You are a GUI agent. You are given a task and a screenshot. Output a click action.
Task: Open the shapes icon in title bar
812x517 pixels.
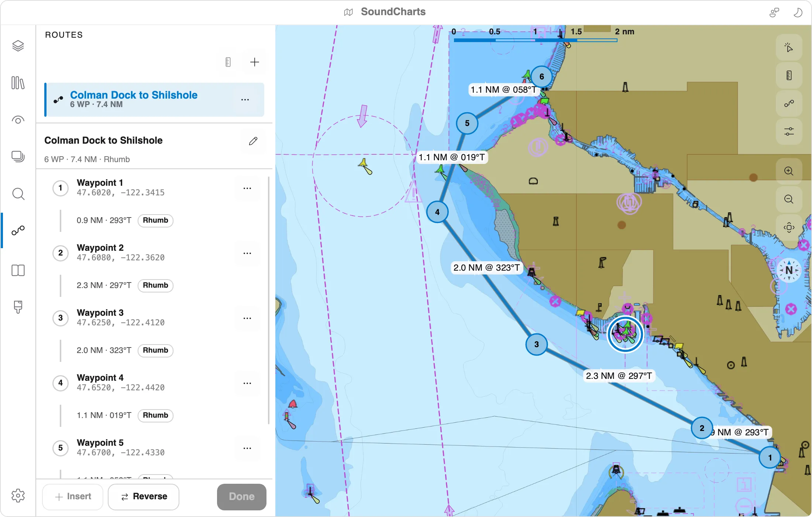click(x=774, y=12)
